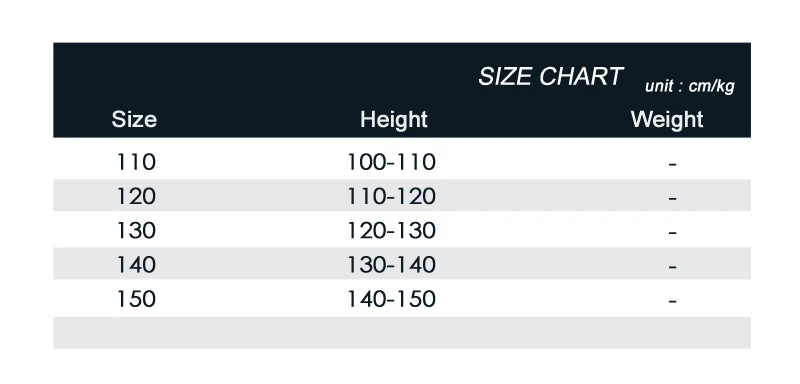Click the empty gray bottom row
800x384 pixels.
tap(402, 332)
